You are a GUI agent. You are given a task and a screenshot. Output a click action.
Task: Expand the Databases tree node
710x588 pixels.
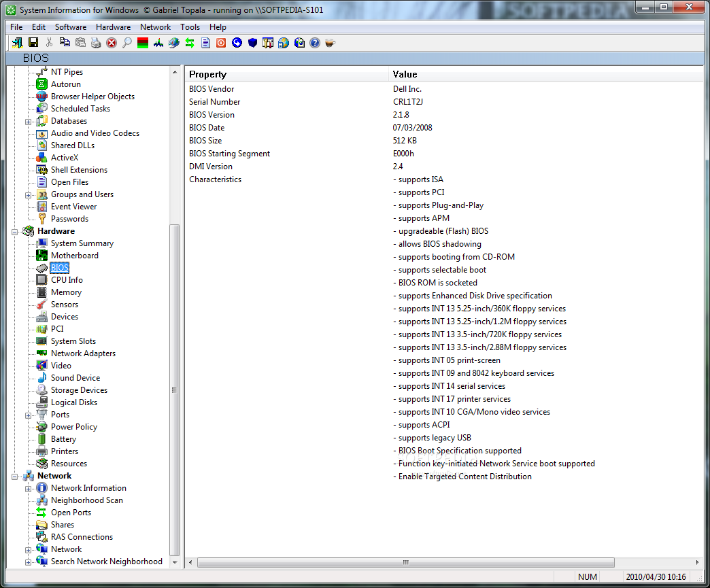tap(28, 122)
